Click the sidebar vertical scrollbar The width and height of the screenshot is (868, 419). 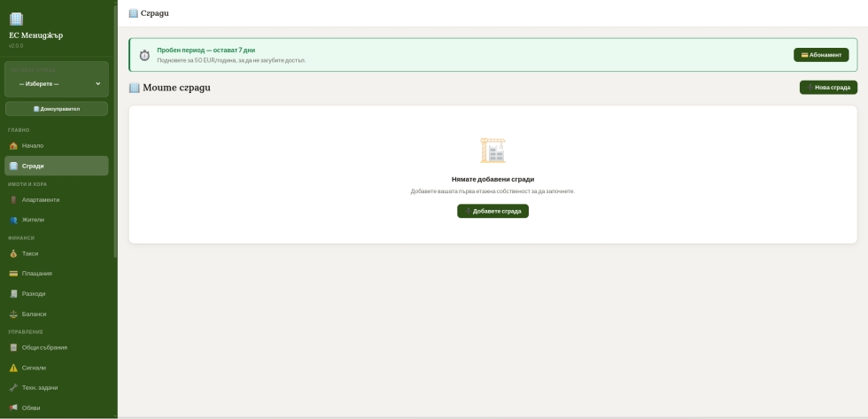115,133
